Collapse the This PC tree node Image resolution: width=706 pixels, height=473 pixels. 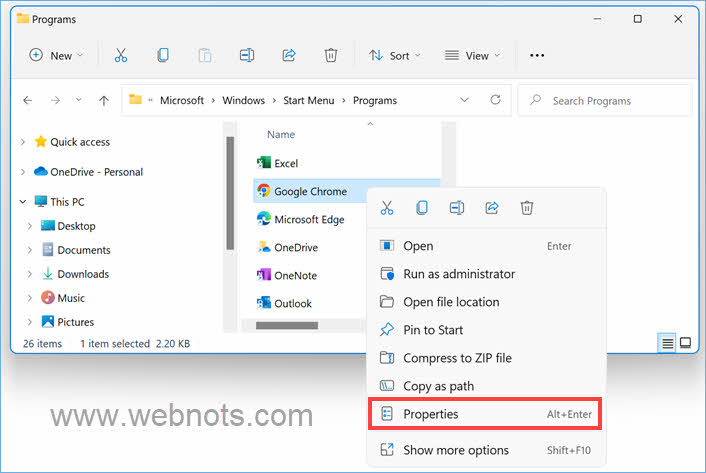23,202
